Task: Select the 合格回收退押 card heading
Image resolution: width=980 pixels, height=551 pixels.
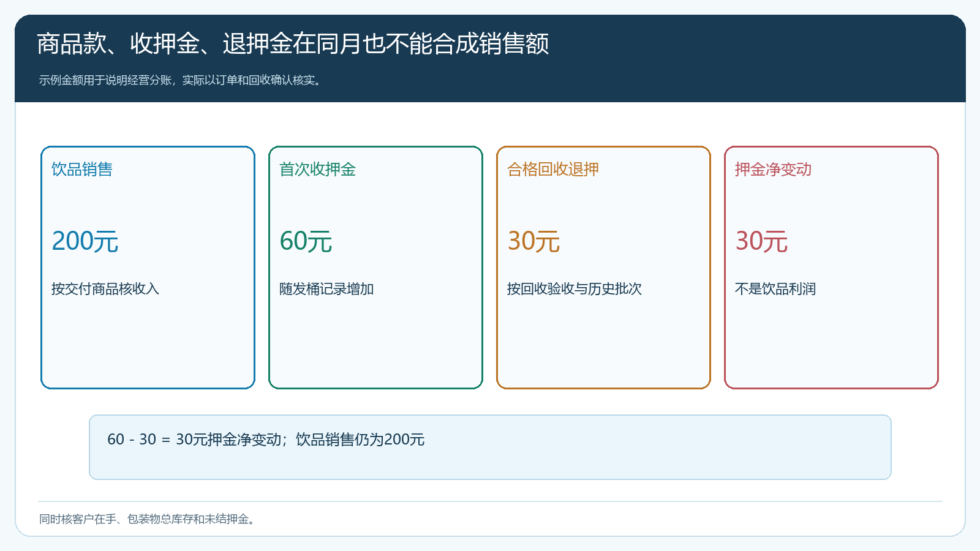Action: (x=553, y=170)
